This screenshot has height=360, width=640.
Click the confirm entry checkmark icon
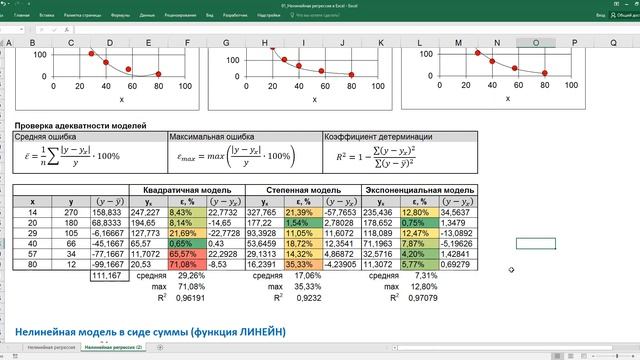point(54,29)
